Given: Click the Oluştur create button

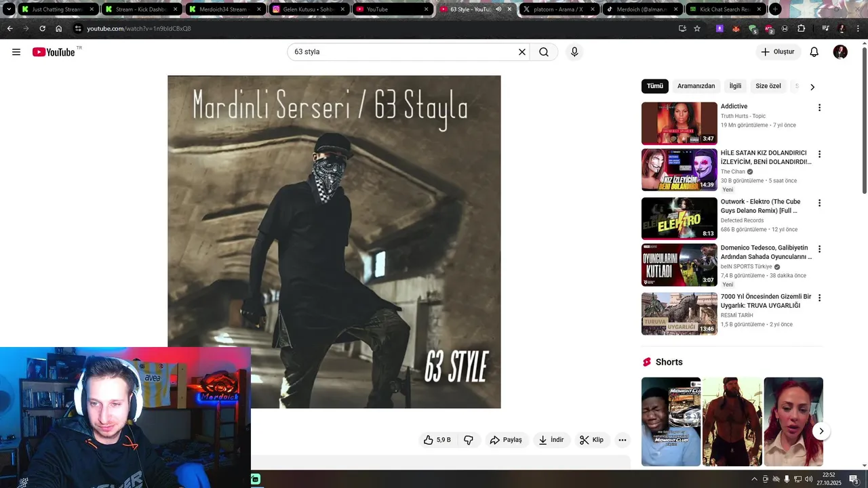Looking at the screenshot, I should [778, 52].
